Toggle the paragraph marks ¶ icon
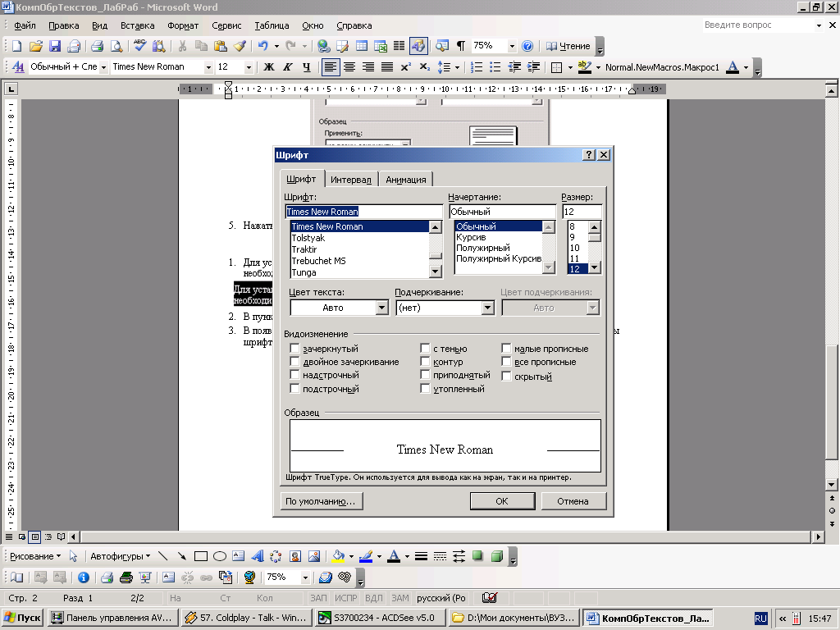840x630 pixels. pyautogui.click(x=461, y=47)
